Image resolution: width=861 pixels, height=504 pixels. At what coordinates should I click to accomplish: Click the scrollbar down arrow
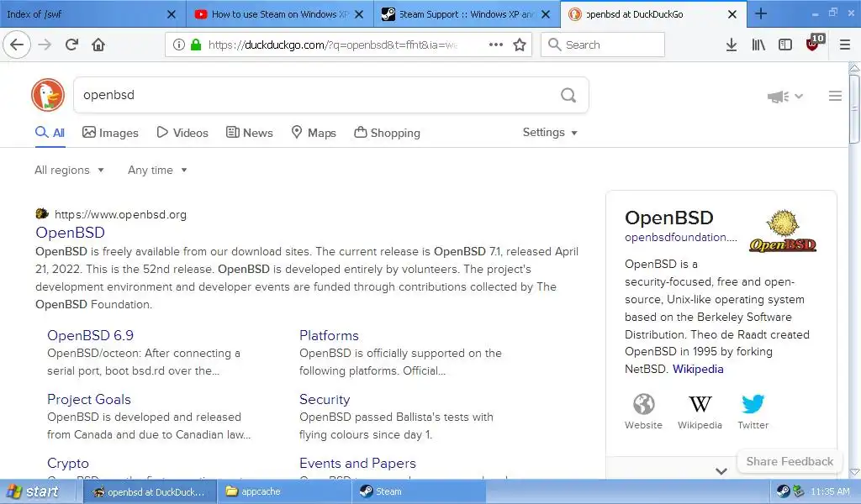[x=854, y=472]
